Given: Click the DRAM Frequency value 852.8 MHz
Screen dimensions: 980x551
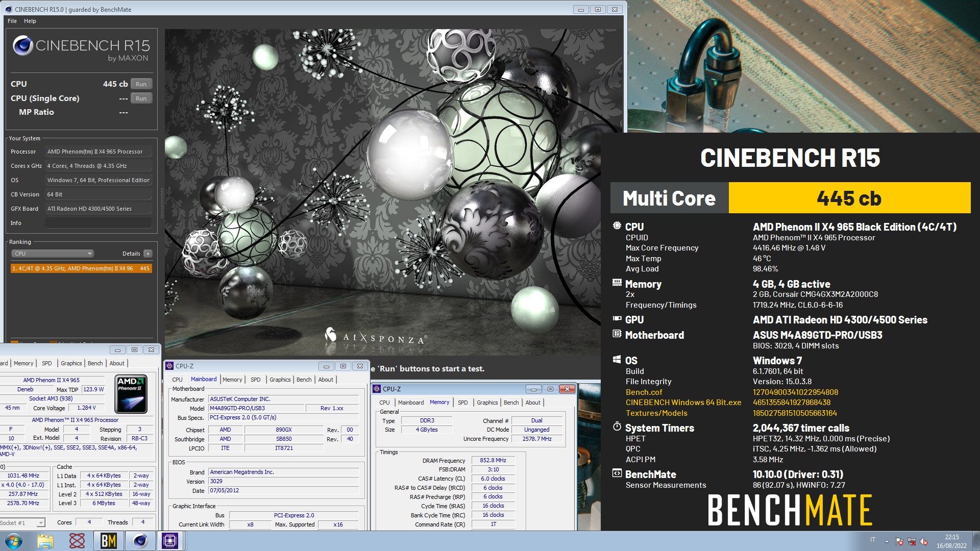Looking at the screenshot, I should [x=493, y=460].
